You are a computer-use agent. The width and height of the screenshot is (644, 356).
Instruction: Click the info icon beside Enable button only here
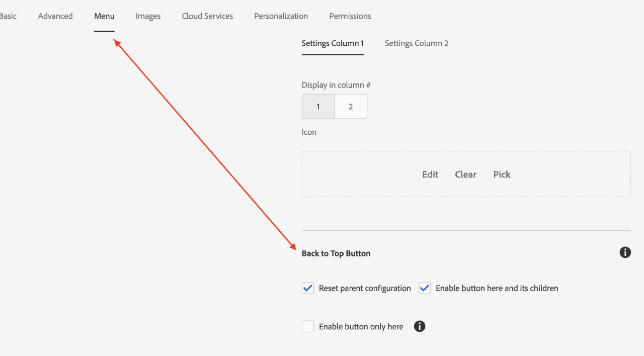(x=419, y=326)
